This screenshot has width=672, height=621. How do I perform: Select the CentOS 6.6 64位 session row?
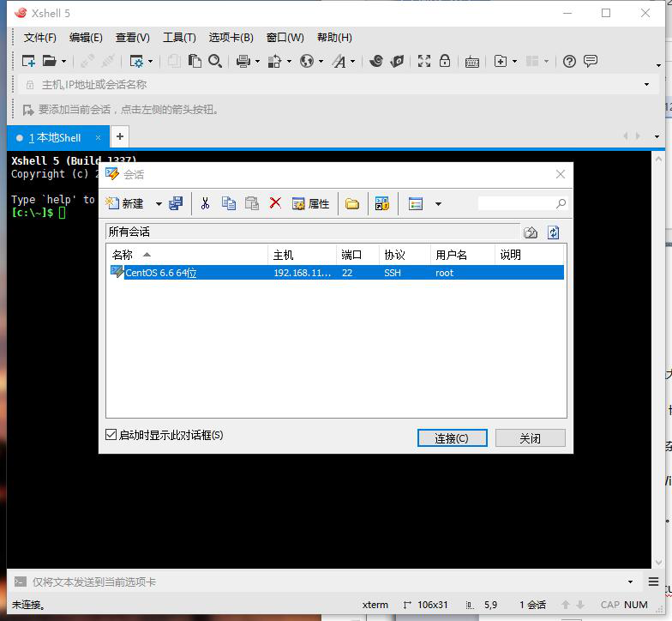tap(336, 273)
